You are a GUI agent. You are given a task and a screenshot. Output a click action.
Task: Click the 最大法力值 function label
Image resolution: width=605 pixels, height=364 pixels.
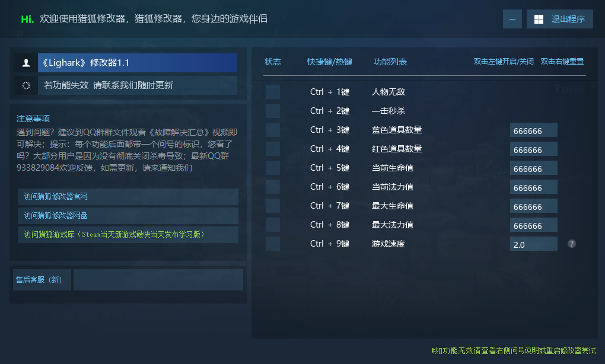click(x=393, y=225)
